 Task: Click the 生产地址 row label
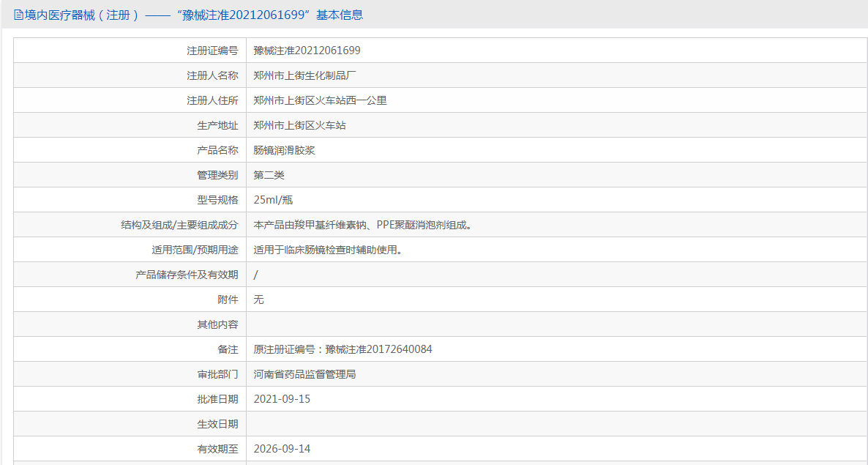[x=217, y=125]
